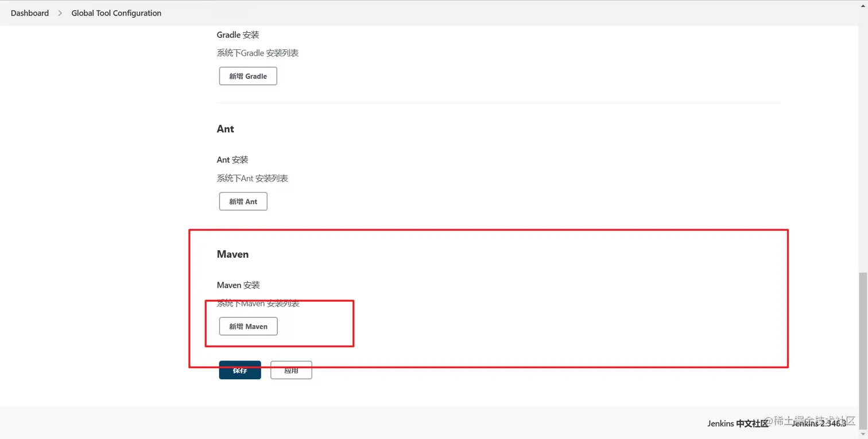Screen dimensions: 868x439
Task: Open the Global Tool Configuration breadcrumb
Action: 116,13
